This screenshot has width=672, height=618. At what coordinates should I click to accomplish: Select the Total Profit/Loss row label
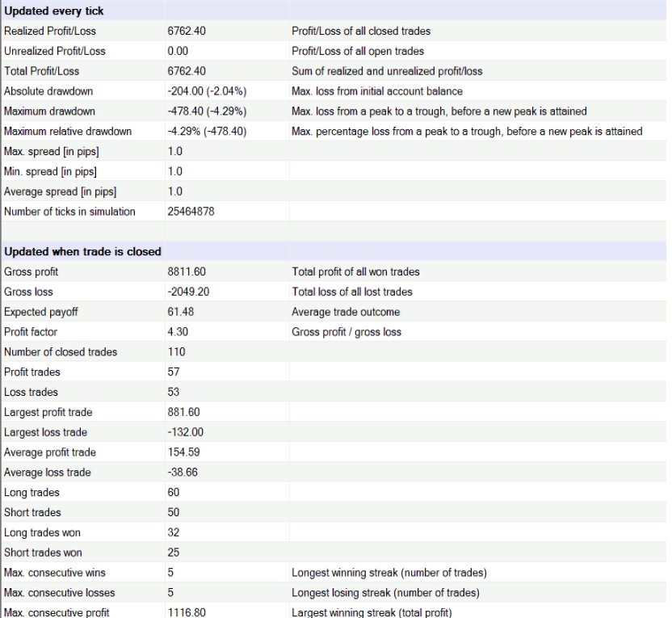[41, 71]
